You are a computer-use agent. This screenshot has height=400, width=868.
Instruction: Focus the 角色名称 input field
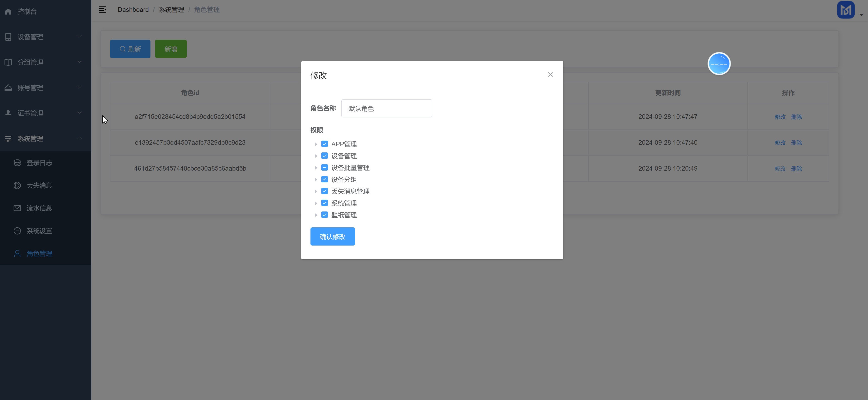386,108
